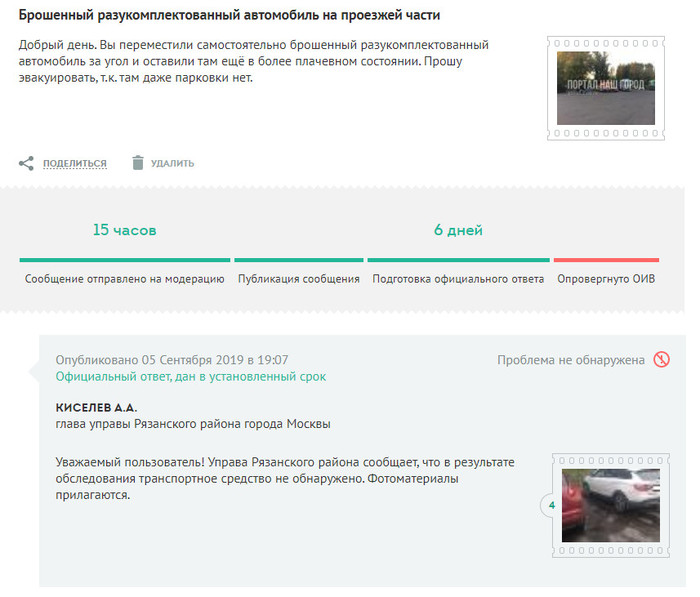700x597 pixels.
Task: Click the share icon below the message
Action: click(26, 163)
